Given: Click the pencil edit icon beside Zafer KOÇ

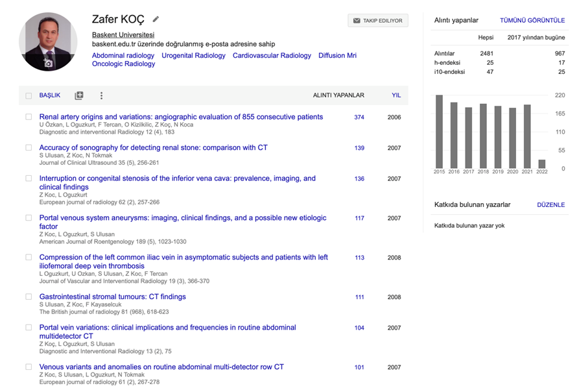Looking at the screenshot, I should tap(156, 19).
